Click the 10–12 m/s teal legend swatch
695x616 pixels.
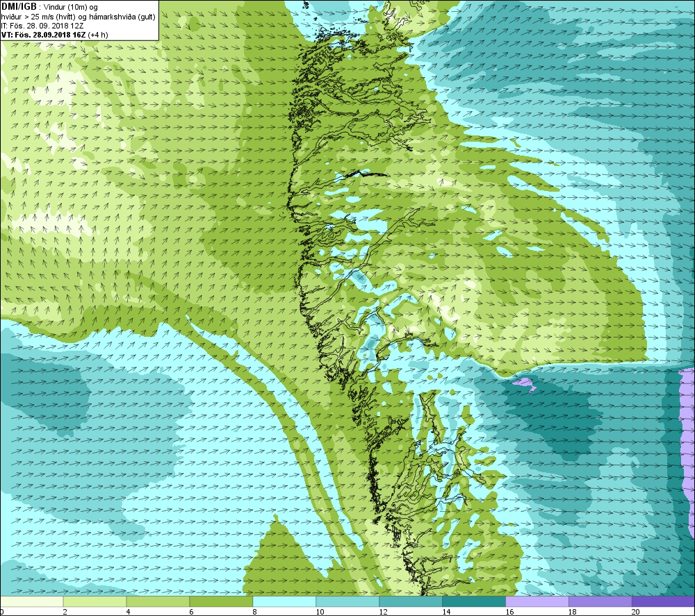347,601
